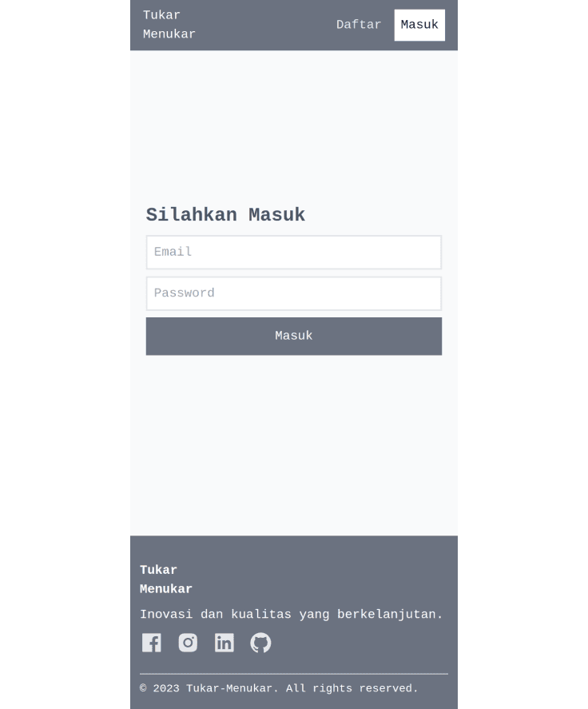Click the Silahkan Masuk heading
Screen dimensions: 588x709
[225, 215]
